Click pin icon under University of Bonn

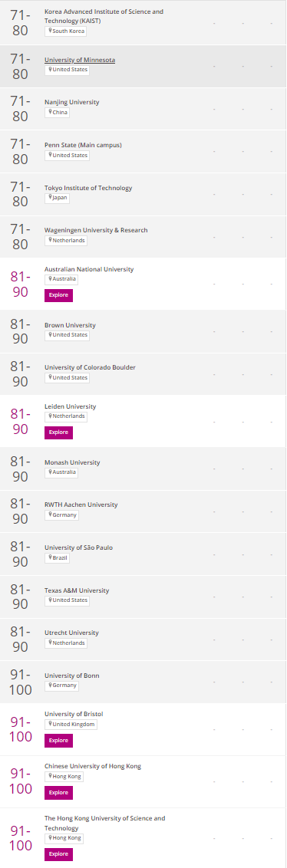[50, 686]
